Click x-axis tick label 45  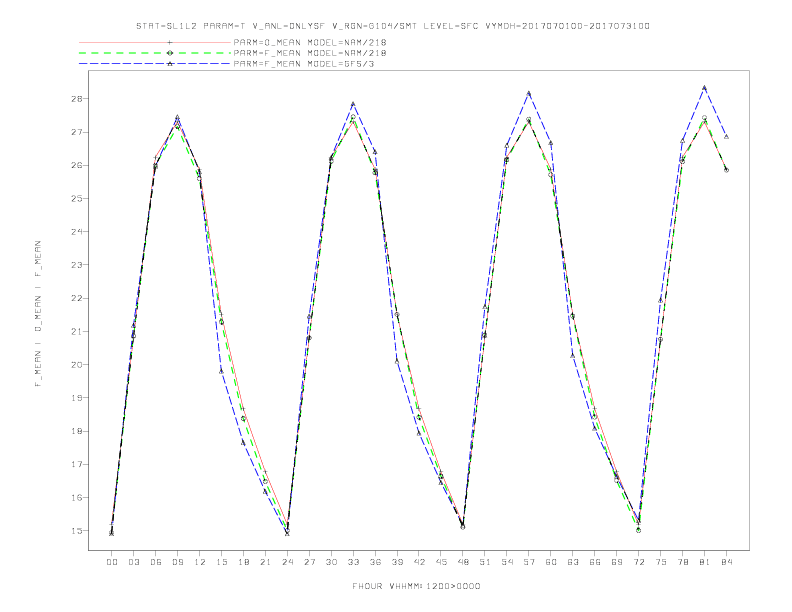click(441, 562)
